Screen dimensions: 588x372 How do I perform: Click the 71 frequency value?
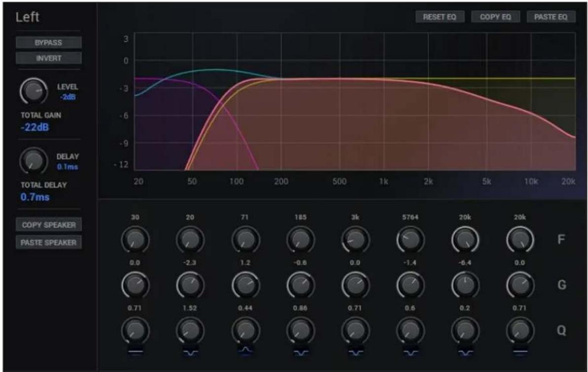coord(245,218)
